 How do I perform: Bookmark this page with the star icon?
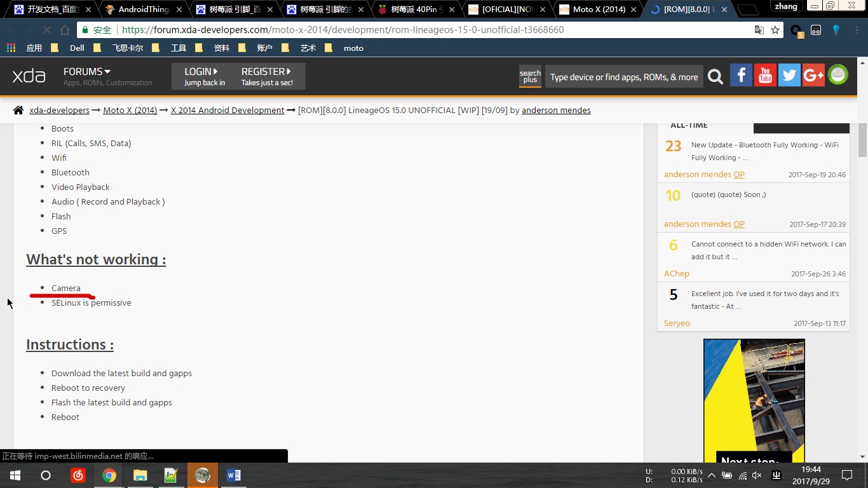775,30
